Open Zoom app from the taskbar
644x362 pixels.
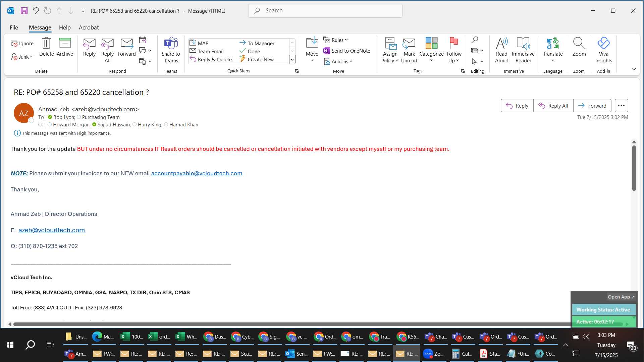434,354
